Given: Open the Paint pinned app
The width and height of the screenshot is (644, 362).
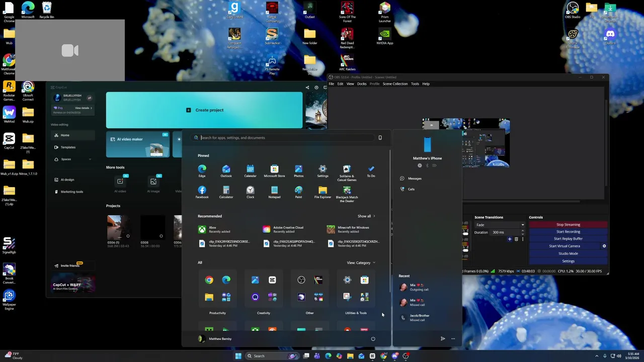Looking at the screenshot, I should [298, 192].
